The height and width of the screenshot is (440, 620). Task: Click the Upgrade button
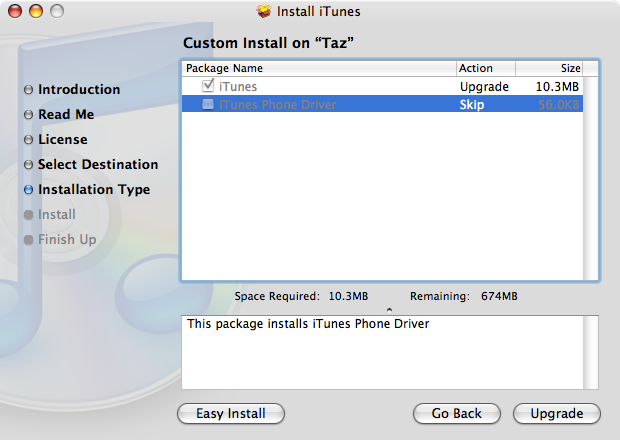[557, 414]
